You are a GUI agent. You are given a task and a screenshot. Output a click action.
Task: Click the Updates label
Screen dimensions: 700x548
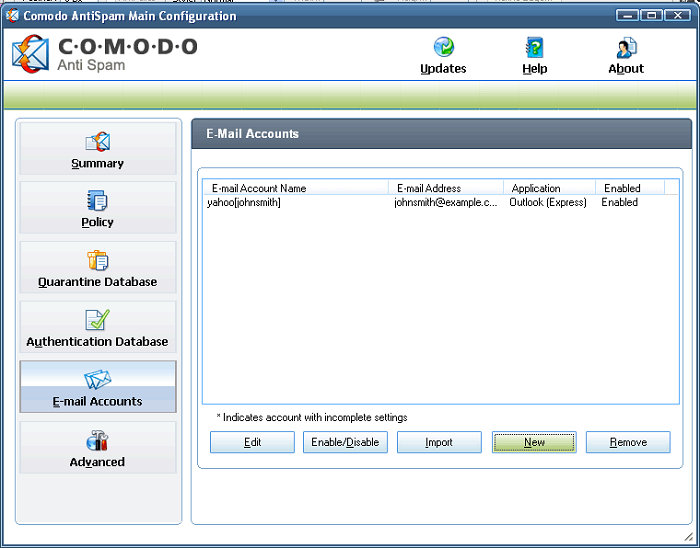coord(443,69)
